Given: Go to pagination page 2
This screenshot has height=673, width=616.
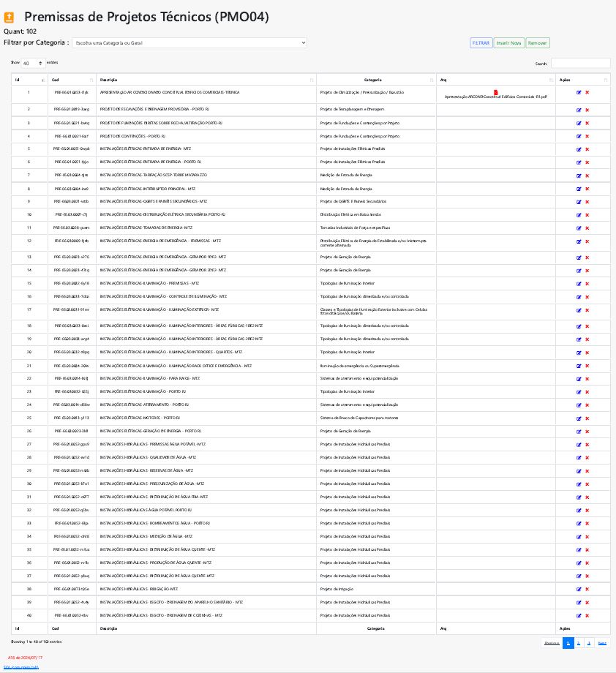Looking at the screenshot, I should click(578, 643).
